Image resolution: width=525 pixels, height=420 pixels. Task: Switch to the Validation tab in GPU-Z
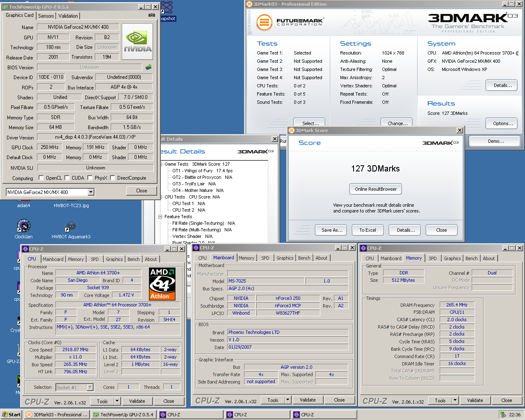click(x=68, y=16)
